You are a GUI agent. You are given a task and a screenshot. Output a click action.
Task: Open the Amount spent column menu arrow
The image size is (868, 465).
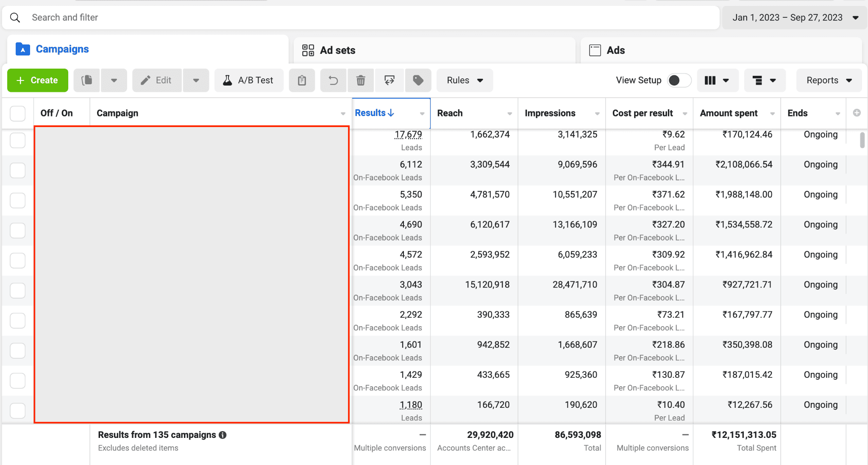click(x=772, y=113)
